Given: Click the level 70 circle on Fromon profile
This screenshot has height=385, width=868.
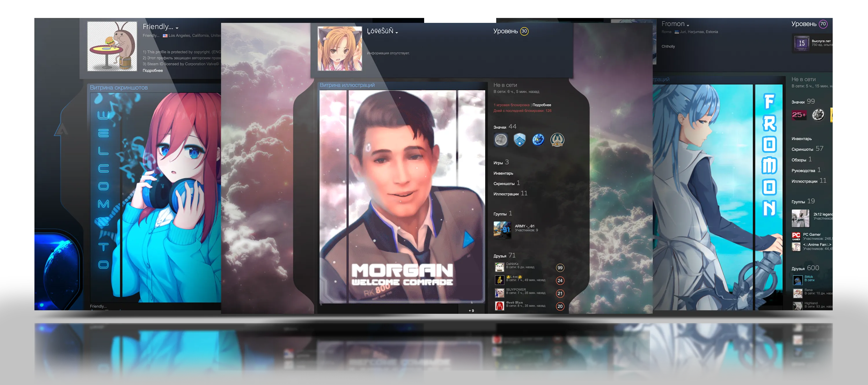Looking at the screenshot, I should (x=823, y=24).
